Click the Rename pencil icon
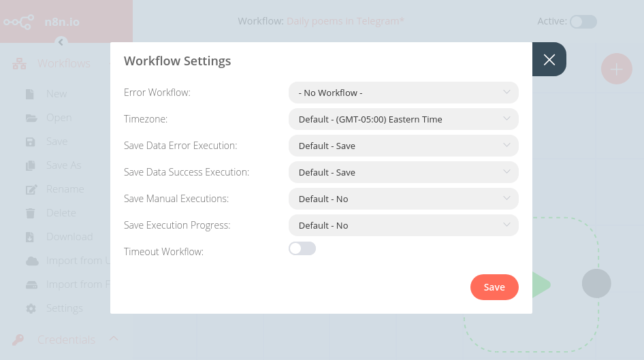644x360 pixels. coord(31,189)
